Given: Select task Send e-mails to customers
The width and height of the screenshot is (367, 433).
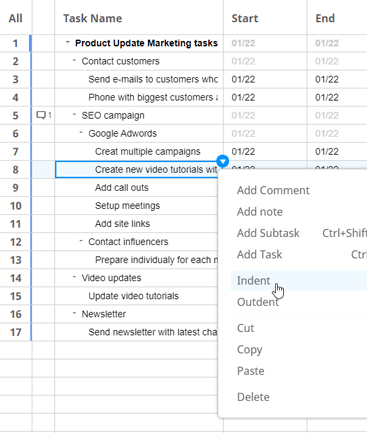Looking at the screenshot, I should [153, 79].
